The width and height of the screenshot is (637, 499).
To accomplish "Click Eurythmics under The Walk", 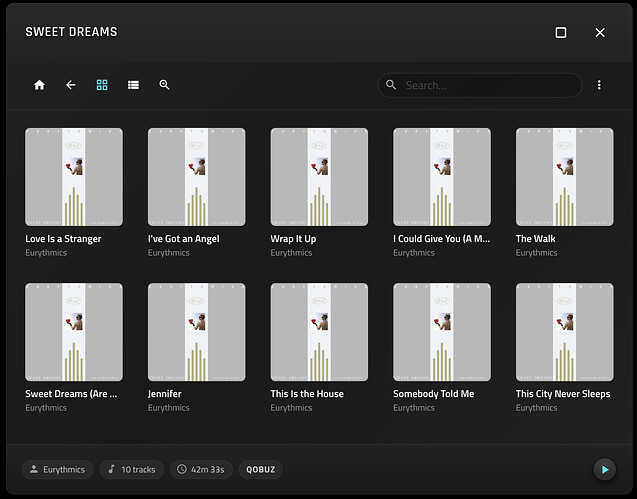I will coord(537,253).
